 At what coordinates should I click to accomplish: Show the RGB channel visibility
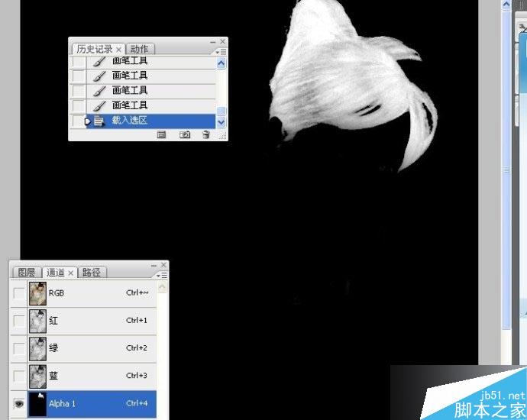[19, 293]
